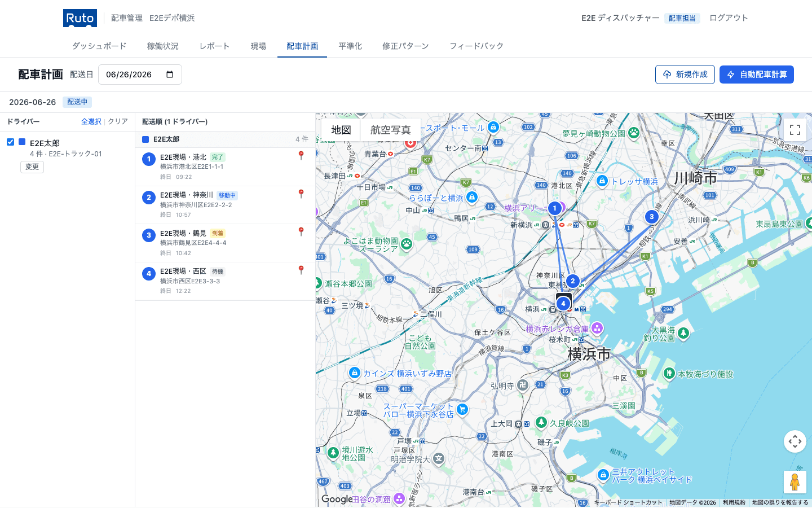The image size is (812, 508).
Task: Click the 新規作成 button
Action: tap(685, 75)
